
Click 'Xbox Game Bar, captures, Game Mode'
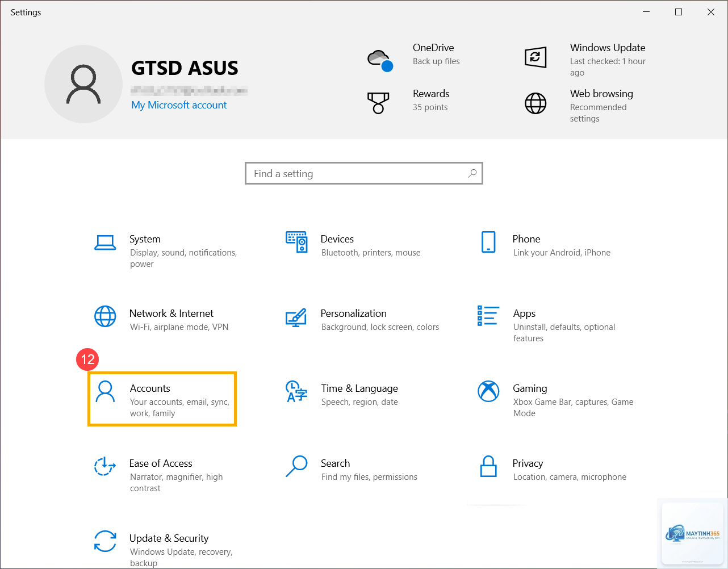click(574, 408)
